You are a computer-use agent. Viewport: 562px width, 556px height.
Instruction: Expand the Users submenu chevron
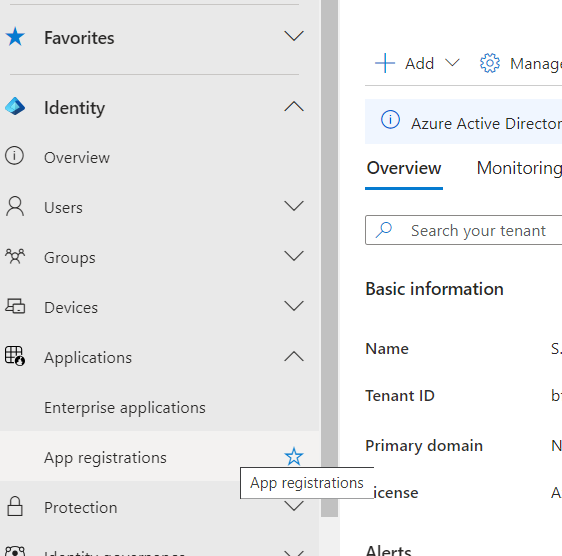(294, 206)
